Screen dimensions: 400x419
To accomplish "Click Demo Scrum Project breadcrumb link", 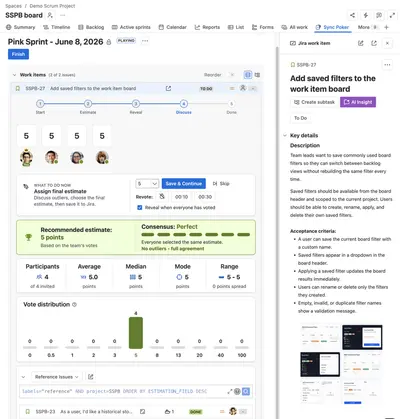I will tap(52, 6).
